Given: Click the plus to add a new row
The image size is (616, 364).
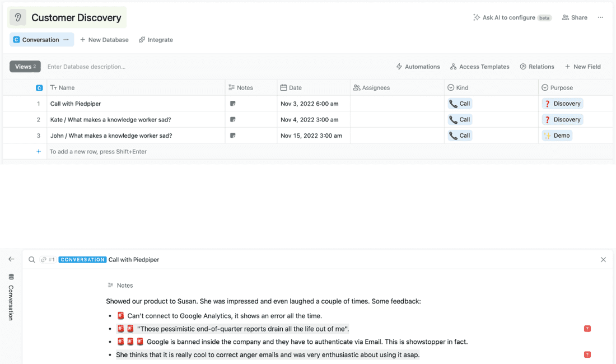Looking at the screenshot, I should pyautogui.click(x=38, y=151).
